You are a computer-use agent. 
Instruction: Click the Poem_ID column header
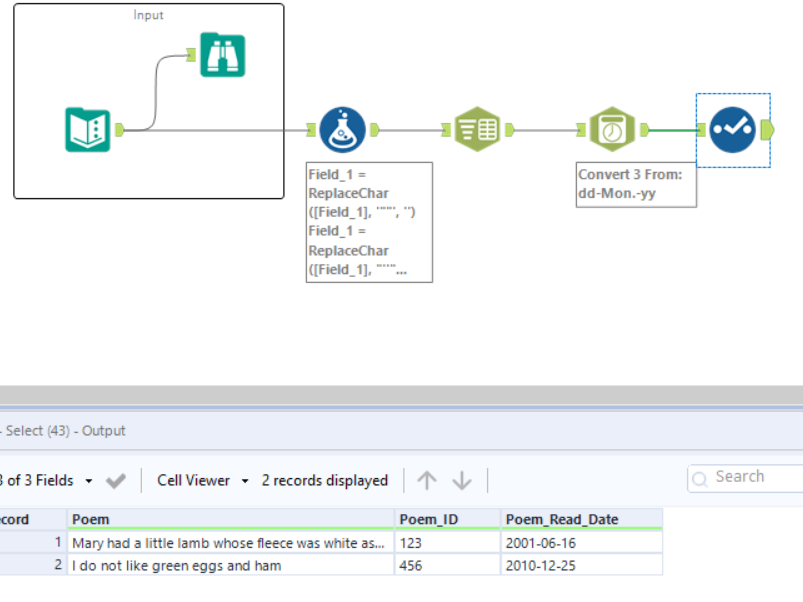[447, 519]
